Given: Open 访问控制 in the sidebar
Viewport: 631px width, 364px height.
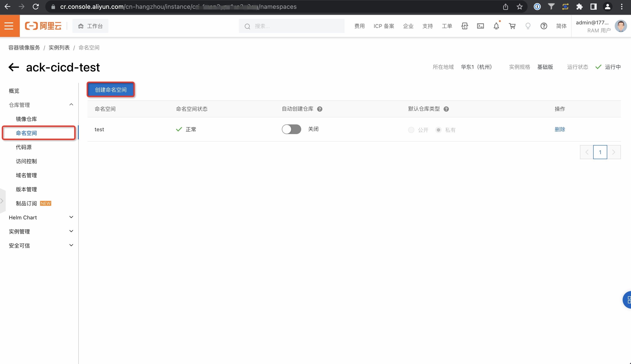Looking at the screenshot, I should pyautogui.click(x=26, y=161).
